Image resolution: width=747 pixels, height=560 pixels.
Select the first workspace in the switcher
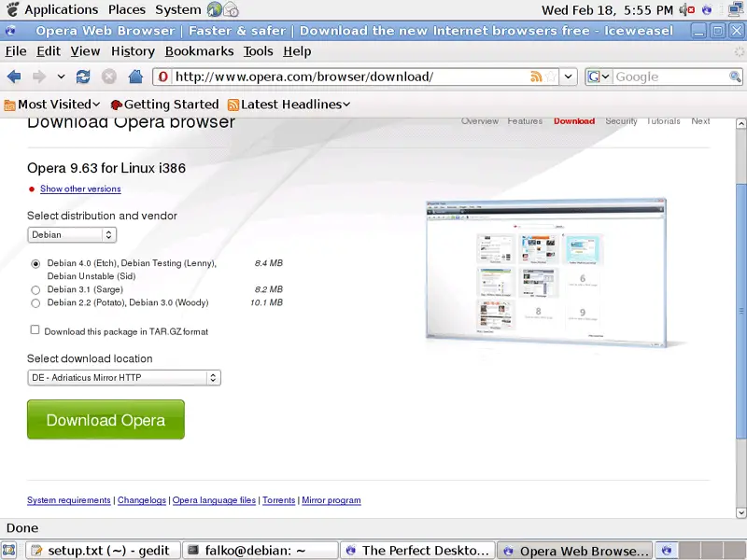(667, 551)
